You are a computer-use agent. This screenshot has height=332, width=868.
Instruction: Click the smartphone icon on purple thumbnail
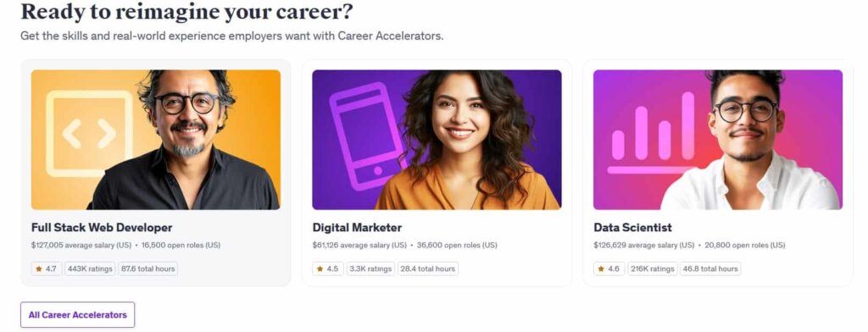pyautogui.click(x=368, y=136)
